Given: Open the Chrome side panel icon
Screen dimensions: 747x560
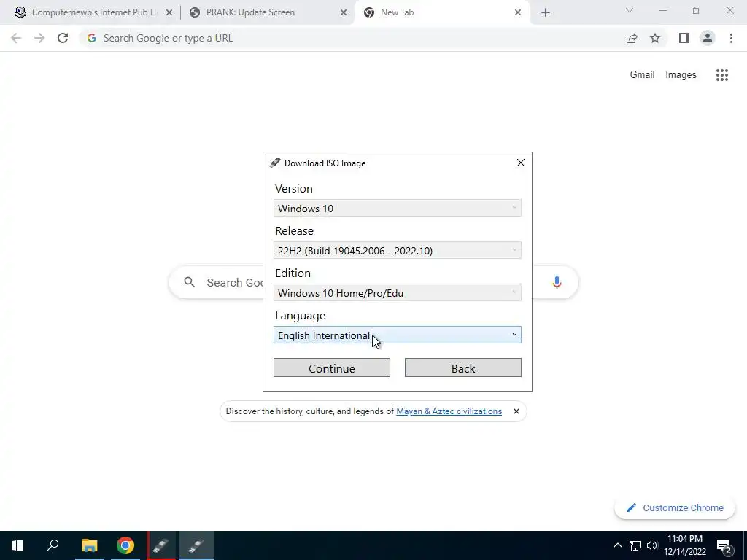Looking at the screenshot, I should click(684, 38).
